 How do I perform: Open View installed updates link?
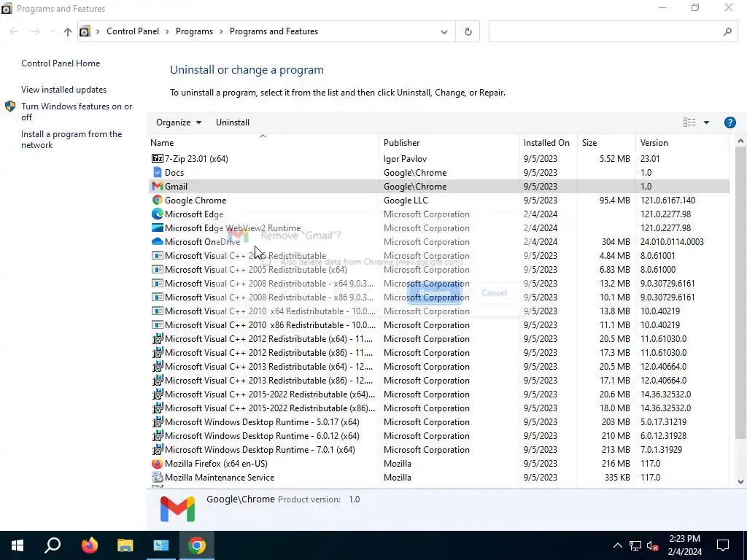tap(64, 90)
